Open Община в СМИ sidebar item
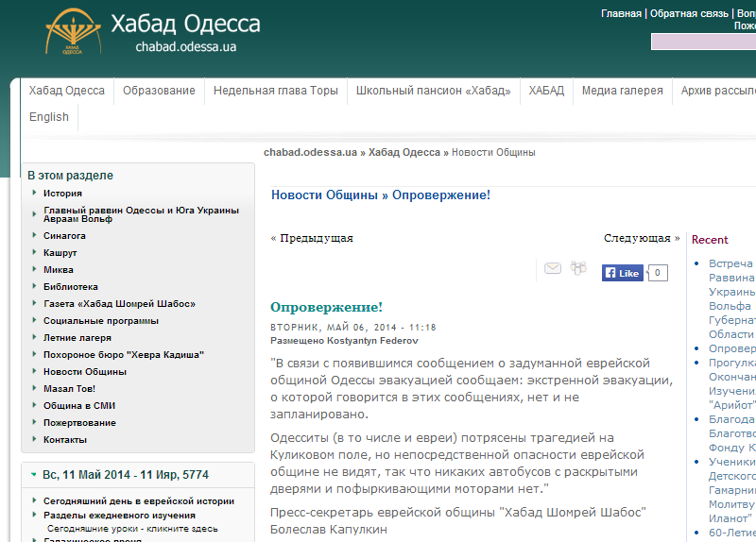 click(x=79, y=406)
